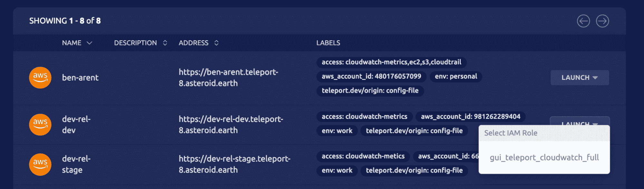The height and width of the screenshot is (189, 644).
Task: Open the LAUNCH dropdown for ben-arent
Action: (579, 78)
